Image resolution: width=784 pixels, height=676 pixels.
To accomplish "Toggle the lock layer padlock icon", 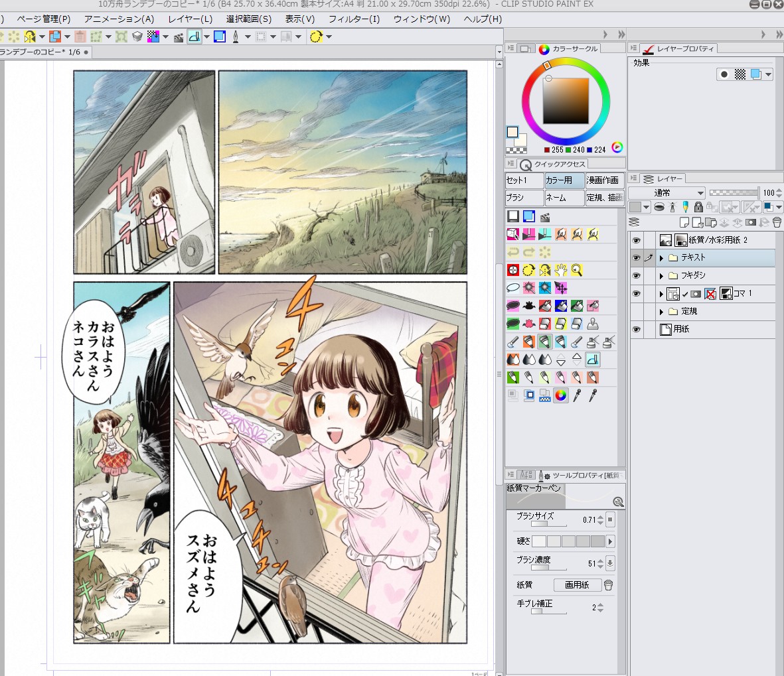I will point(698,206).
